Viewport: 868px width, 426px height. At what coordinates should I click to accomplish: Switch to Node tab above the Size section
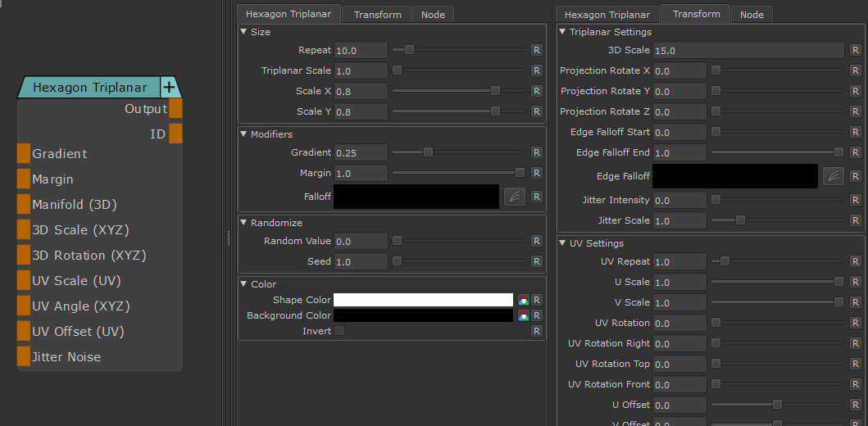click(x=432, y=15)
